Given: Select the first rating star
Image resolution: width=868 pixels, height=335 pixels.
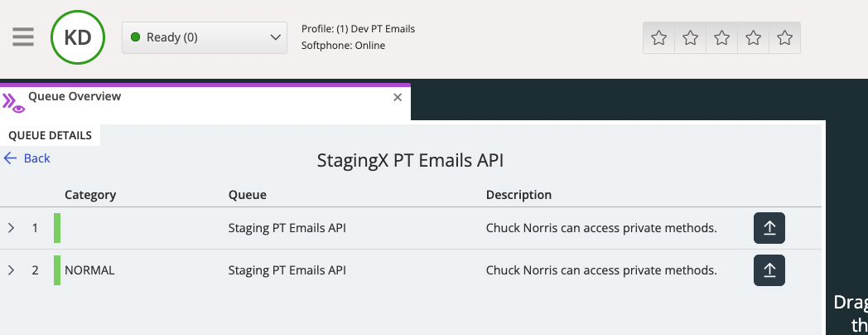Looking at the screenshot, I should pos(659,38).
